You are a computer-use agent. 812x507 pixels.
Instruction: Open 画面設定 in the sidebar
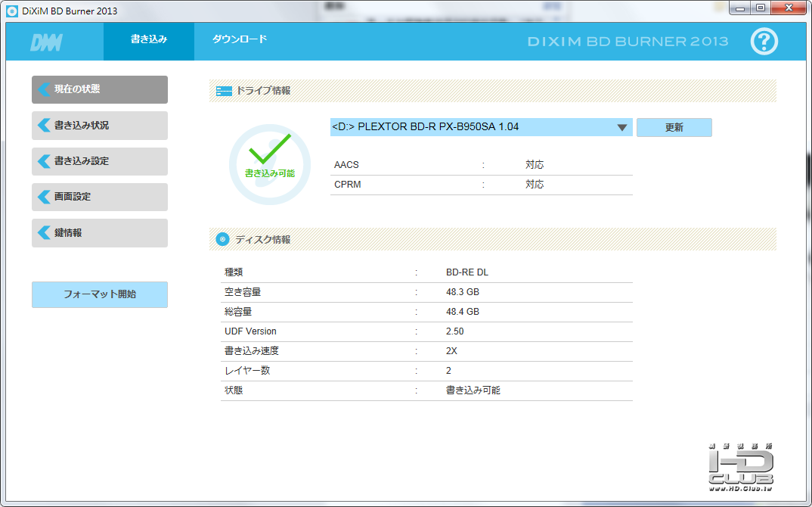(x=100, y=197)
